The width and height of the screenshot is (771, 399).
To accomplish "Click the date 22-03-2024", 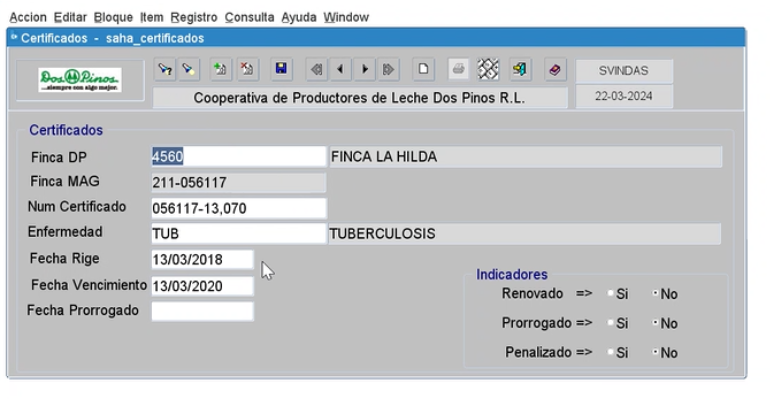I will click(623, 96).
